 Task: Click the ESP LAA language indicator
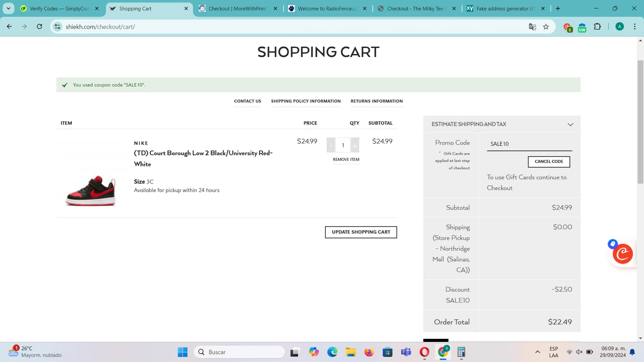pyautogui.click(x=554, y=352)
